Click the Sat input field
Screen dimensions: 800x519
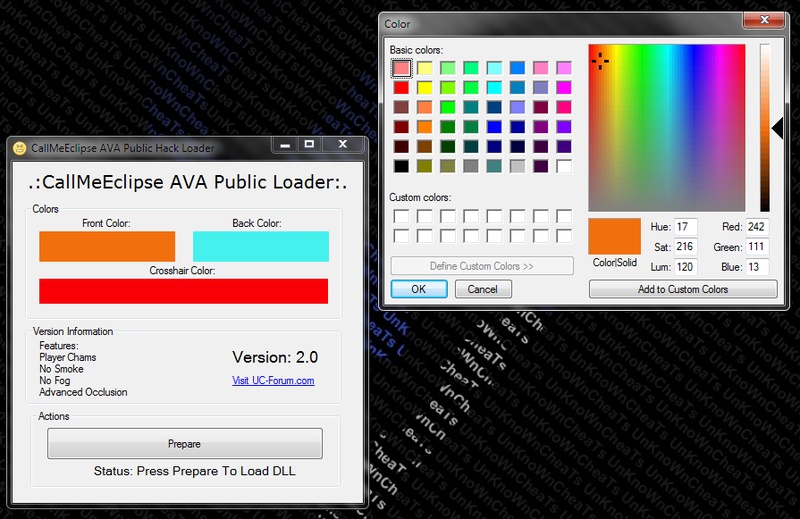point(686,246)
